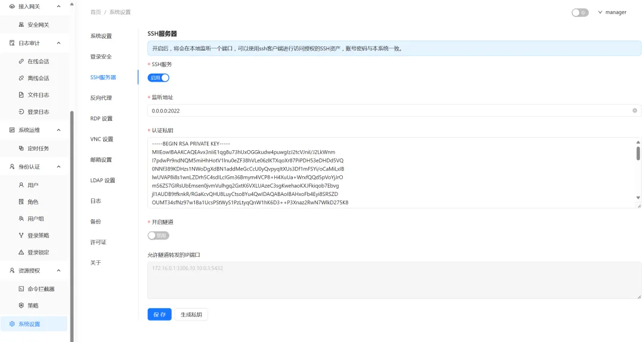Click the 允许隧道转发的IP端口 textarea
The height and width of the screenshot is (342, 644).
(x=394, y=281)
